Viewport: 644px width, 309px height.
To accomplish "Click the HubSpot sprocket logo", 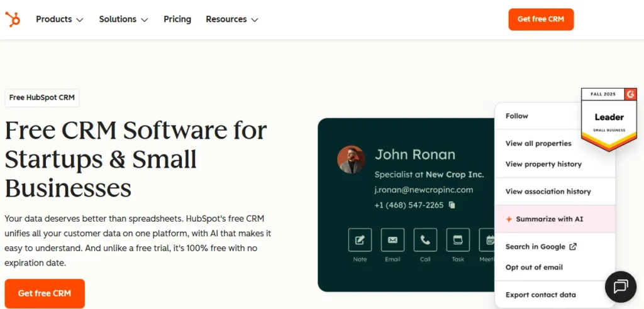I will click(13, 19).
